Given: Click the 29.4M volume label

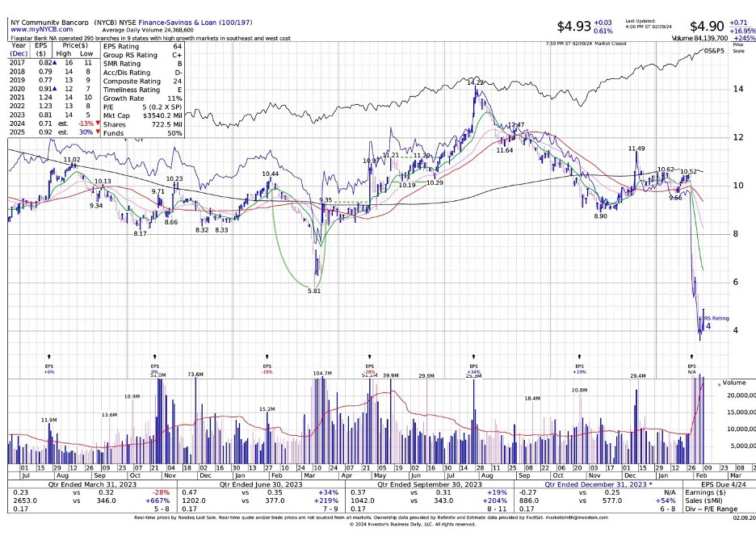Looking at the screenshot, I should (x=637, y=375).
